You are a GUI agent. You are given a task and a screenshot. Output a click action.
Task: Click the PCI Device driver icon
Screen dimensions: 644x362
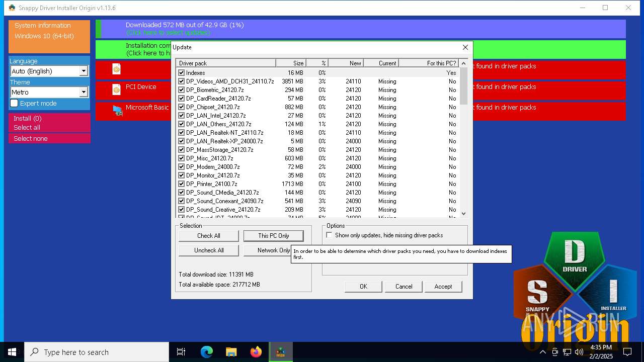(x=117, y=89)
